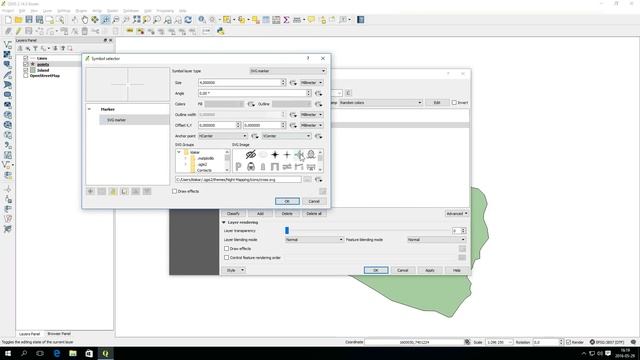Click data-defined override beside Fill color
Image resolution: width=640 pixels, height=360 pixels.
pos(251,104)
